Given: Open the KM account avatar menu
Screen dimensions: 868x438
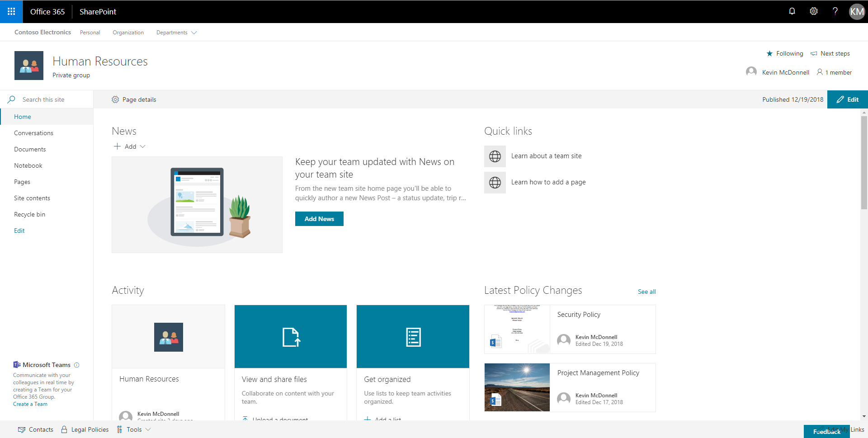Looking at the screenshot, I should (x=856, y=11).
